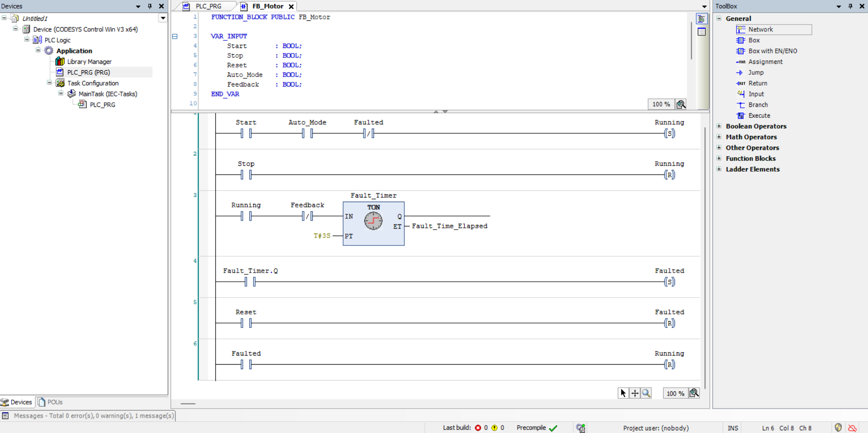Click the security shield status icon
The image size is (868, 433).
(x=838, y=428)
